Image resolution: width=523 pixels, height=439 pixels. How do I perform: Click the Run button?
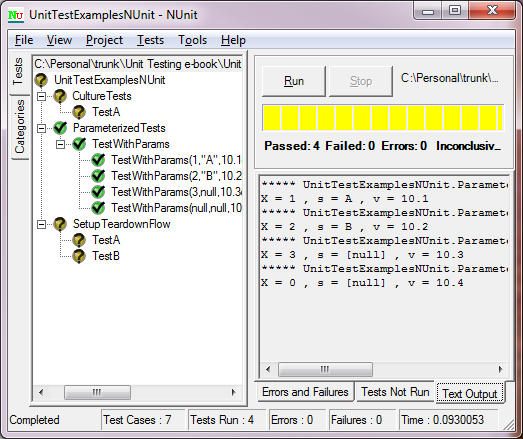tap(294, 81)
